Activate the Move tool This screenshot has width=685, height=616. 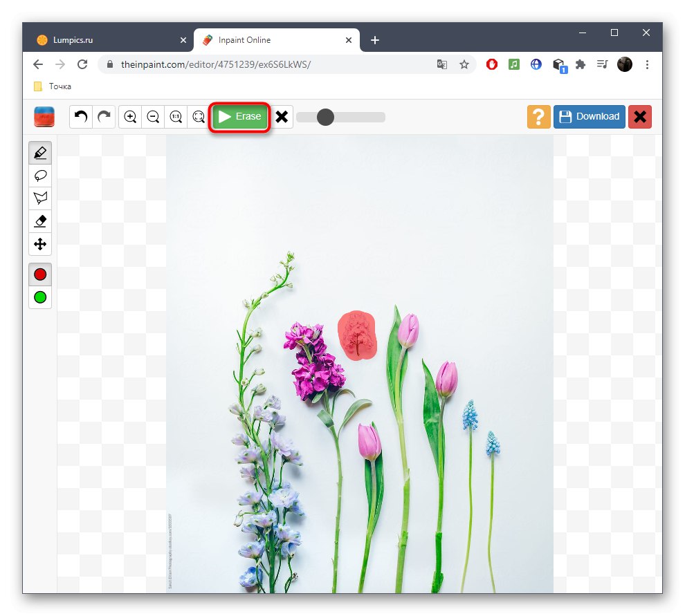point(39,244)
